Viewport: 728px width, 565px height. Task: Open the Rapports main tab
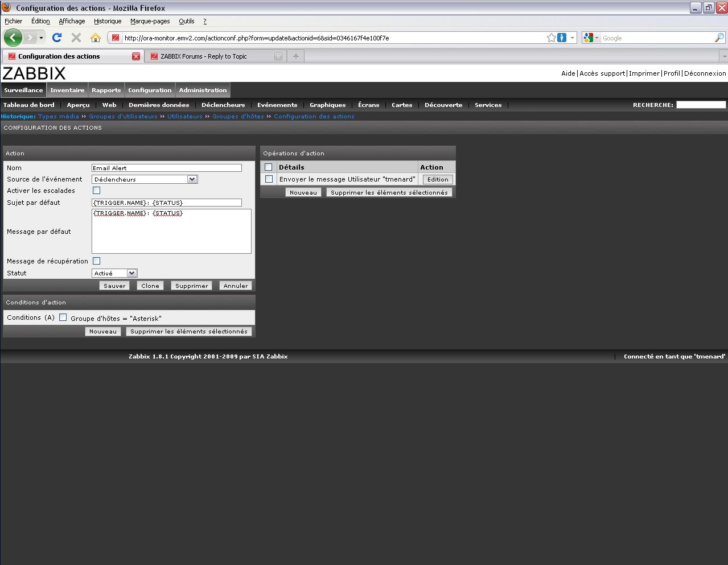click(x=106, y=90)
